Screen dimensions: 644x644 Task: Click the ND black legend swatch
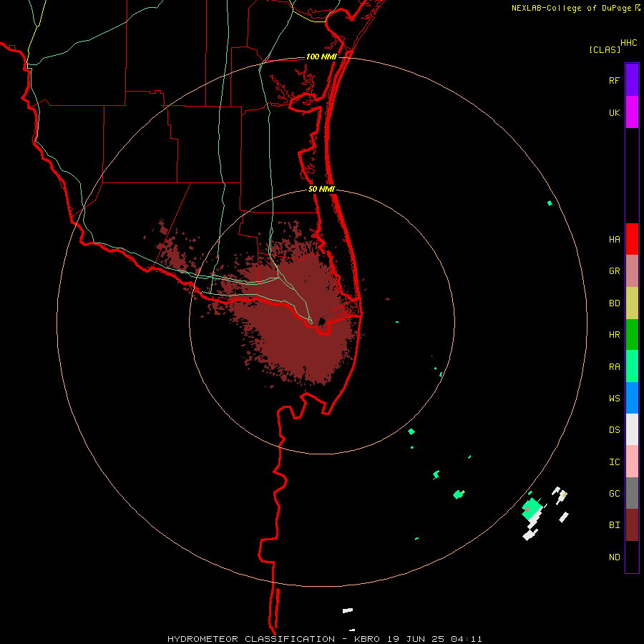(632, 557)
